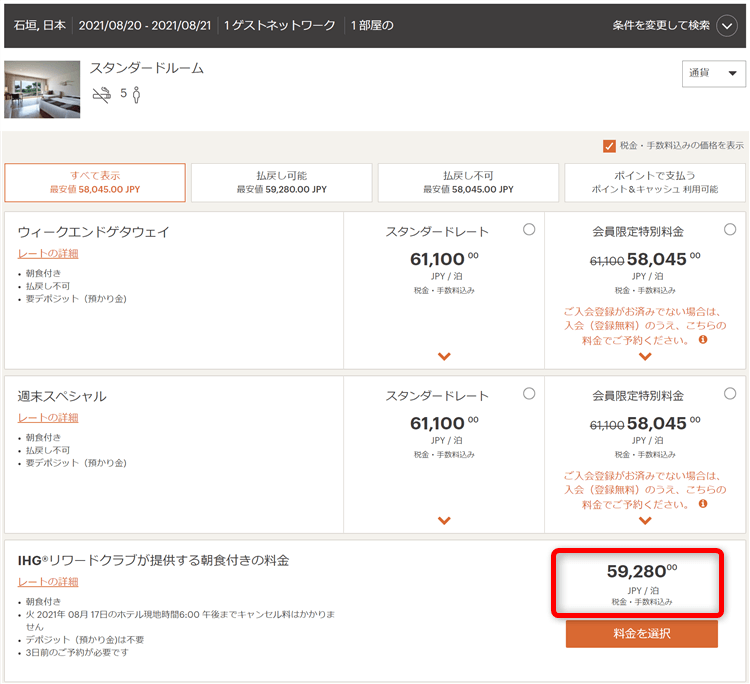Click the no-smoking icon under Standard Room
Image resolution: width=750 pixels, height=684 pixels.
click(102, 95)
